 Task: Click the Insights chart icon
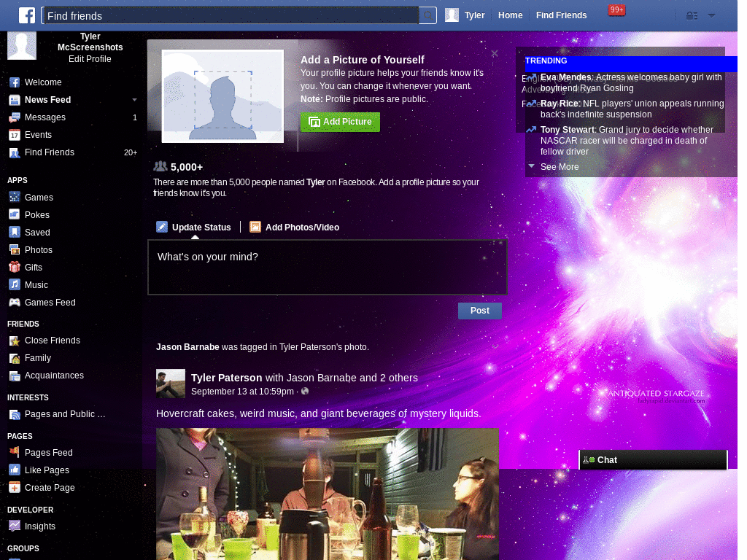[x=15, y=526]
